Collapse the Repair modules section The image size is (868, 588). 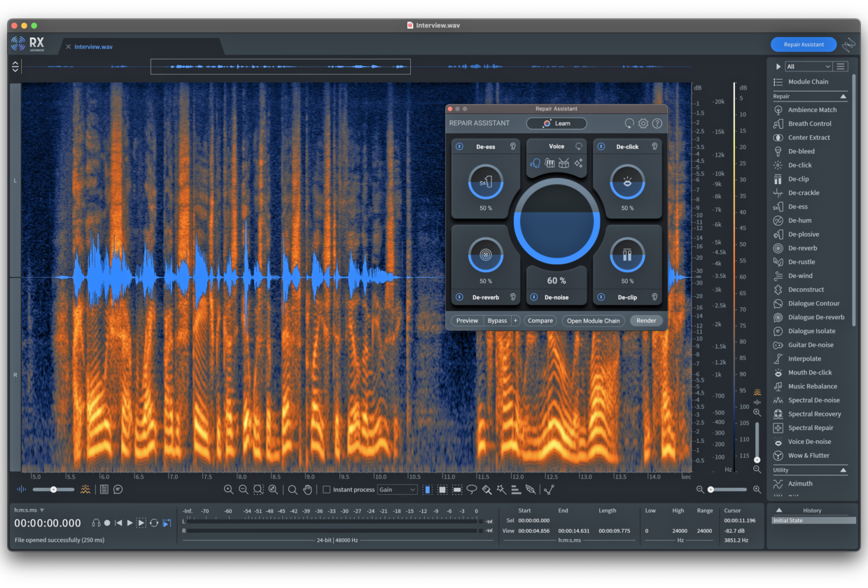[843, 97]
